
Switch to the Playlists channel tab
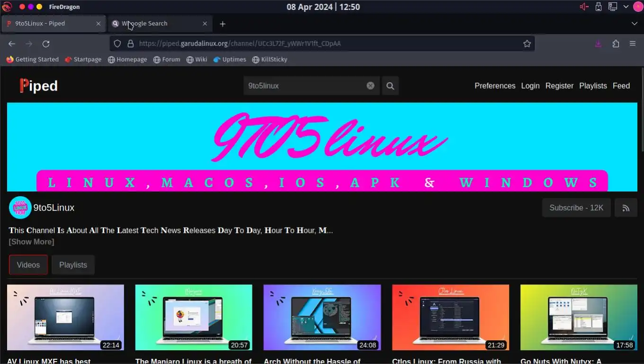click(x=73, y=265)
